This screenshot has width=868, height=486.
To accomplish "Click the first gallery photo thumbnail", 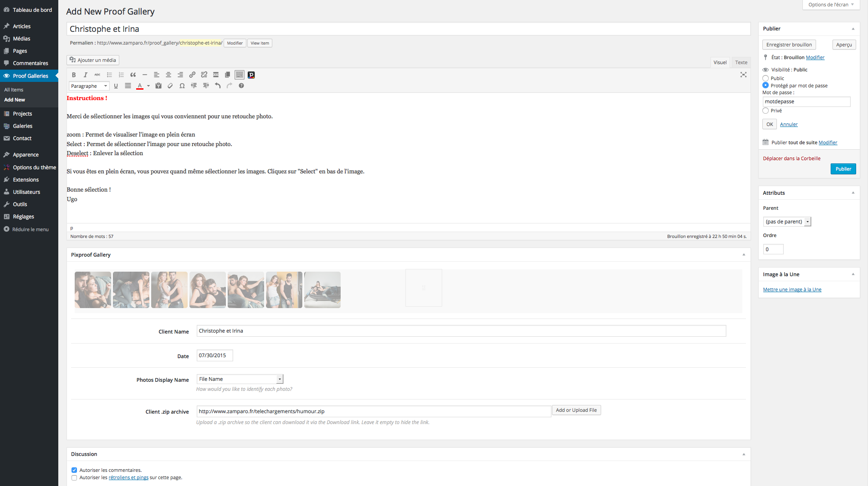I will point(93,290).
